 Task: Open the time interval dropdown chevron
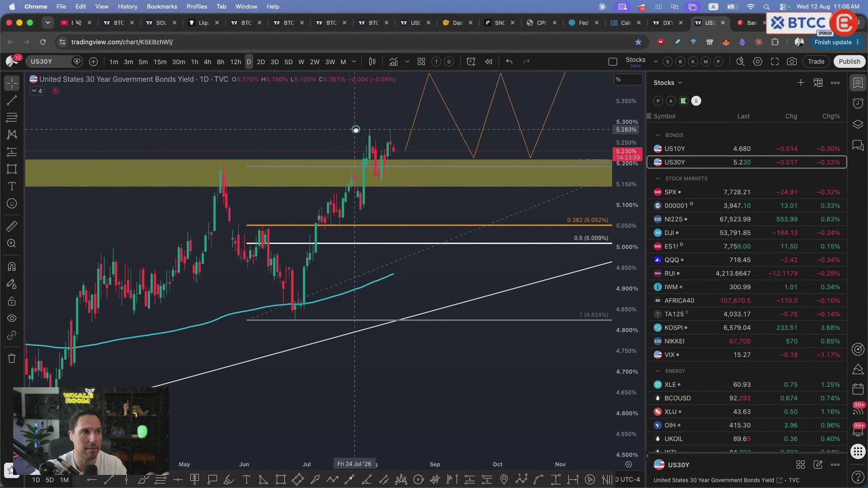354,61
